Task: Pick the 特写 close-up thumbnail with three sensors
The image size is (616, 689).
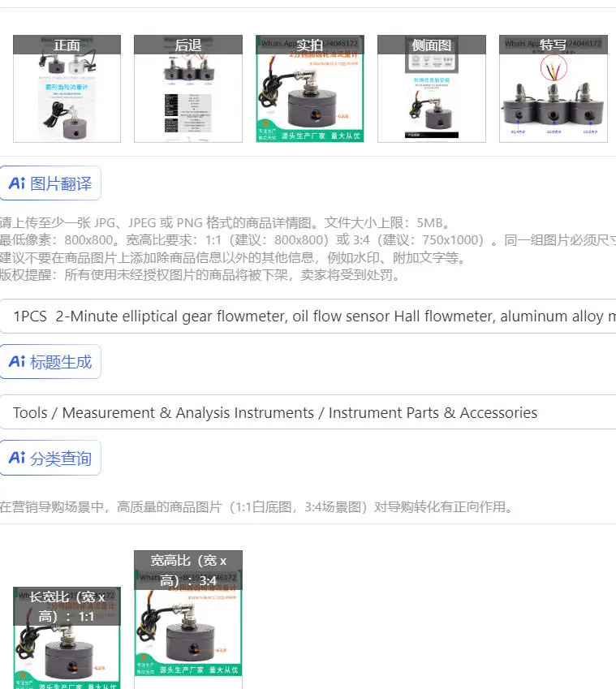Action: click(x=554, y=88)
